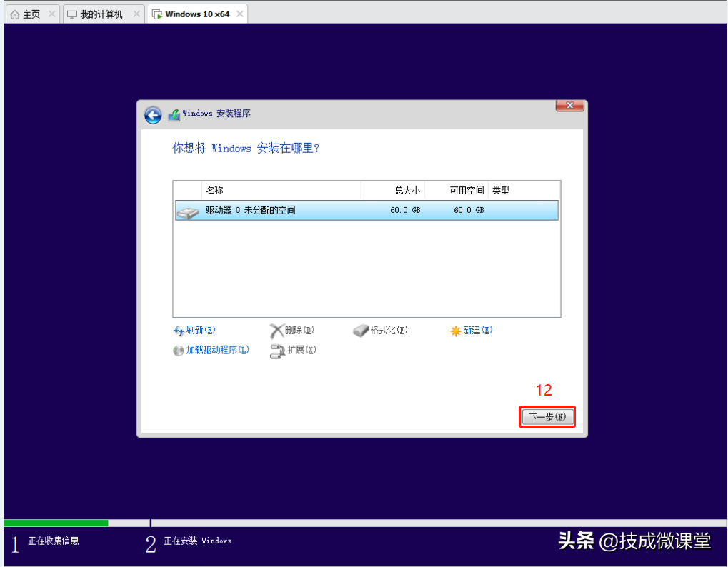
Task: Click the load driver (加载驱动程序) disc icon
Action: (179, 351)
